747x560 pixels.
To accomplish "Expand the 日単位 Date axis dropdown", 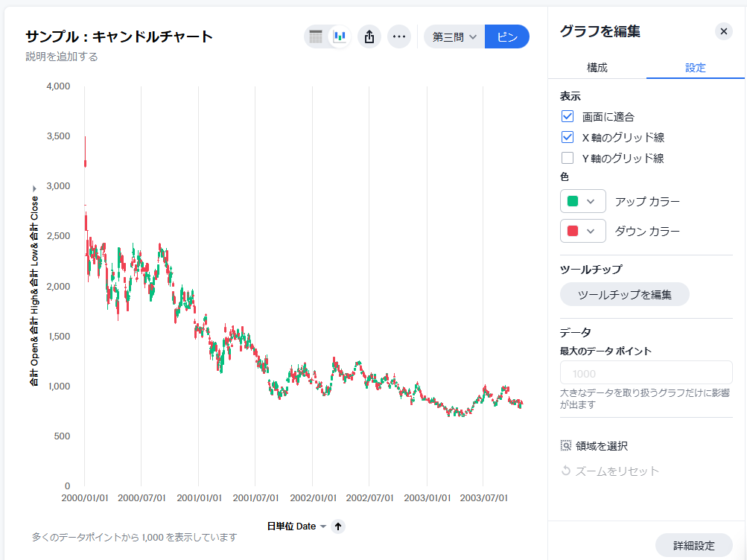I will pyautogui.click(x=323, y=526).
